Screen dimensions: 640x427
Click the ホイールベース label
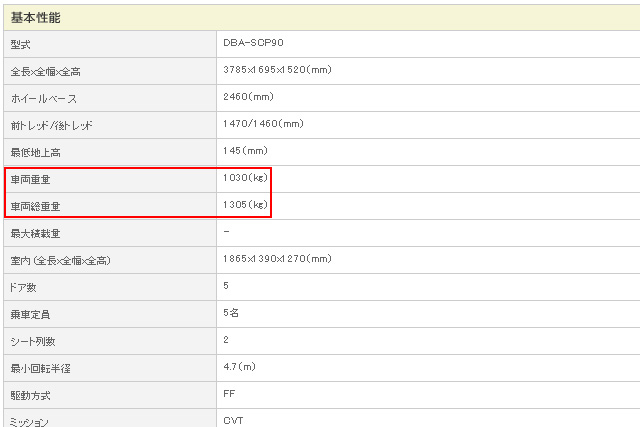[x=43, y=98]
